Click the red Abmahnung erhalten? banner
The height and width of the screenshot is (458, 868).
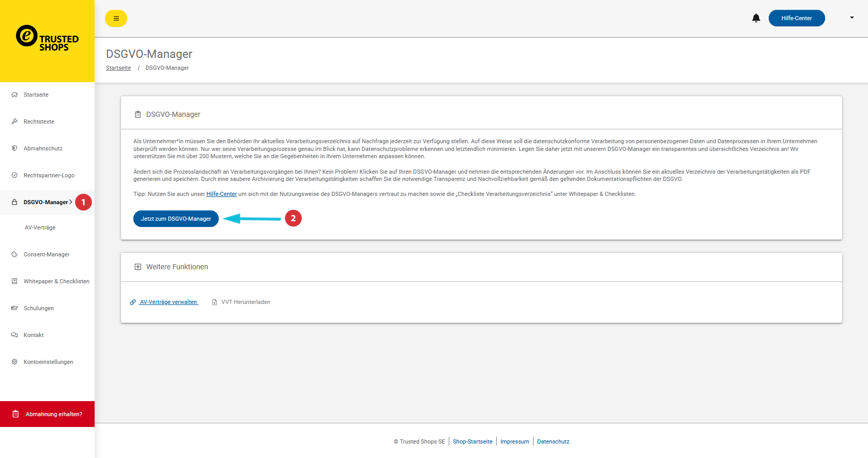click(47, 414)
